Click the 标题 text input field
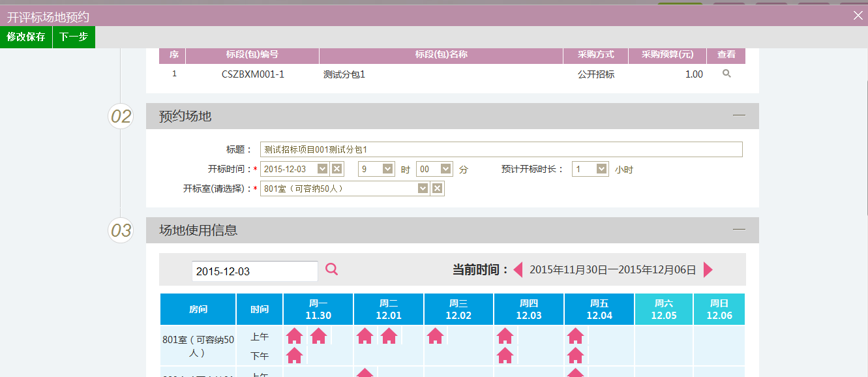This screenshot has height=377, width=868. pos(501,149)
